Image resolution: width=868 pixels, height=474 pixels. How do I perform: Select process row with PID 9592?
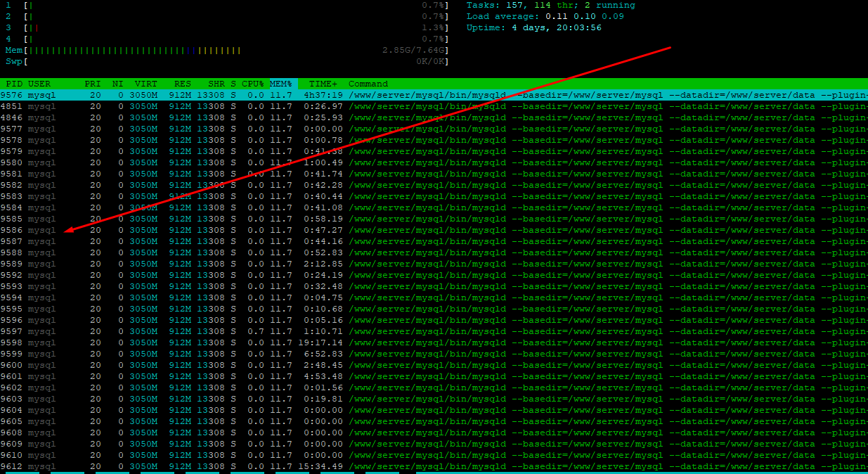pos(434,275)
